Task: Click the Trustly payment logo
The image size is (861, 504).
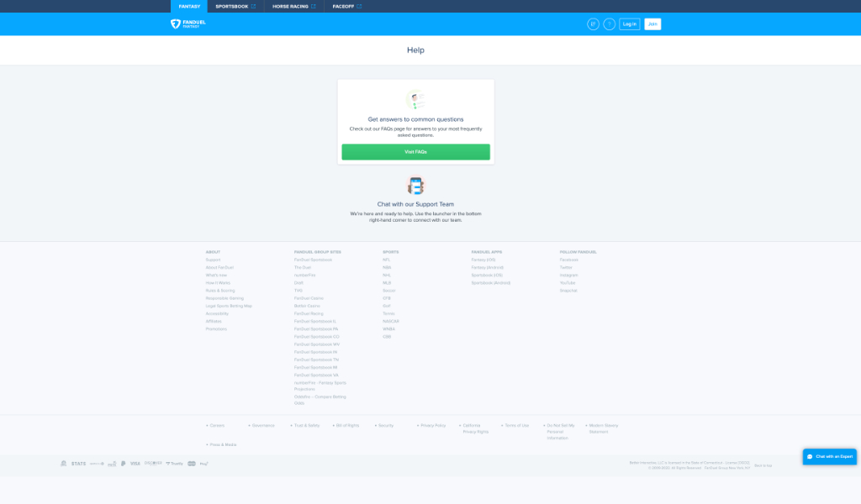Action: pos(175,464)
